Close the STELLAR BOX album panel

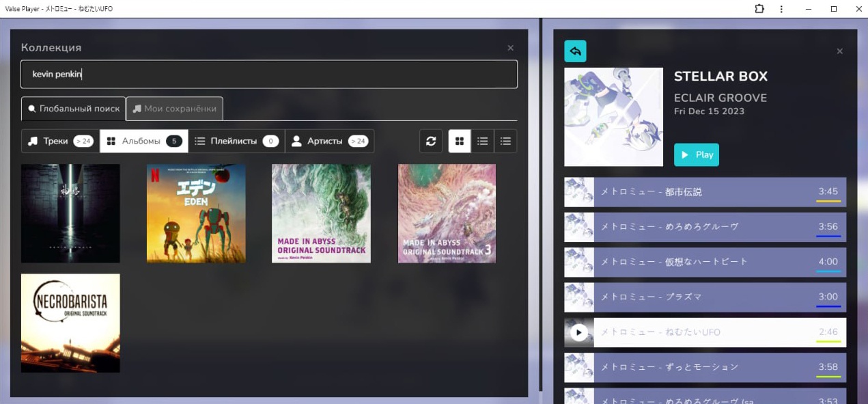(839, 51)
